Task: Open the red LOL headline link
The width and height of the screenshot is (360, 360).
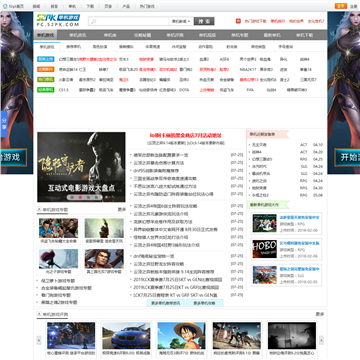Action: tap(186, 135)
